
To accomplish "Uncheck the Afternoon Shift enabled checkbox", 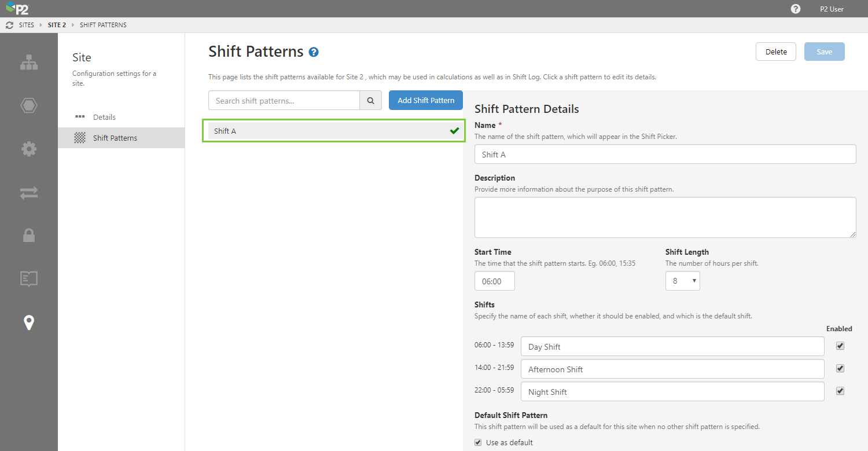I will tap(840, 368).
